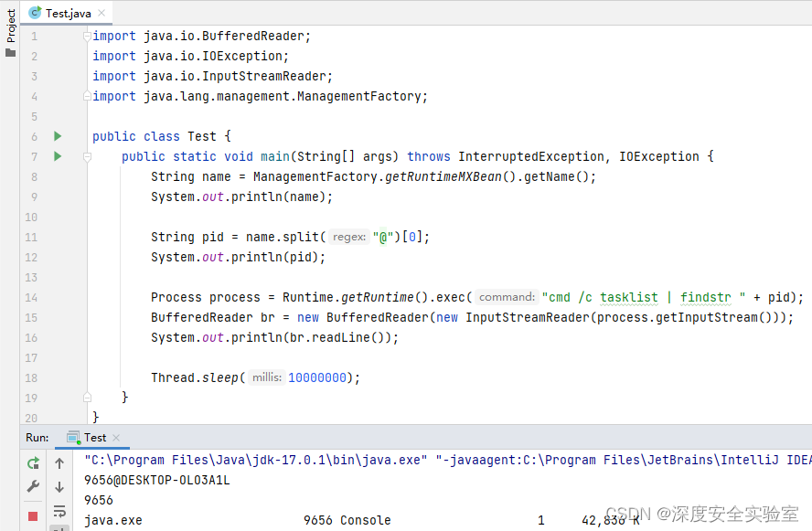Click the run arrow beside class Test
The image size is (812, 531).
pyautogui.click(x=57, y=135)
